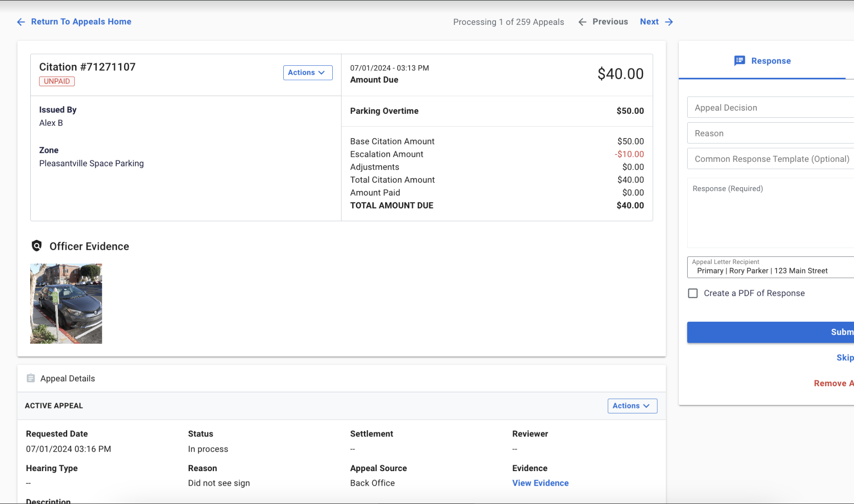Focus the Response (Required) text area
Screen dimensions: 854x504
click(x=770, y=213)
